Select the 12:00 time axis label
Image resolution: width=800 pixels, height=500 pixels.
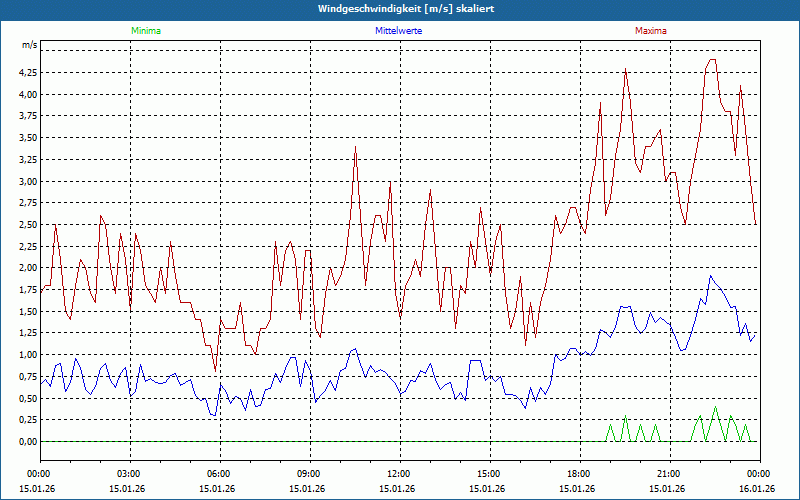[x=398, y=474]
